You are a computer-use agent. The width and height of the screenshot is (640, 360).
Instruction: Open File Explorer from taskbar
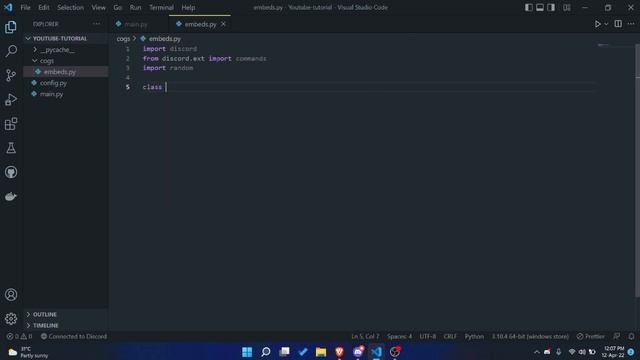[x=321, y=351]
